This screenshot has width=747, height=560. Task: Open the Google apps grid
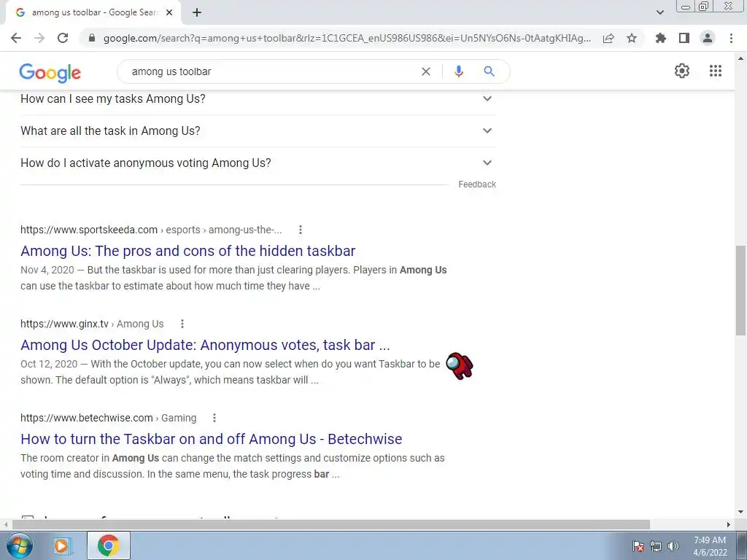click(x=716, y=71)
